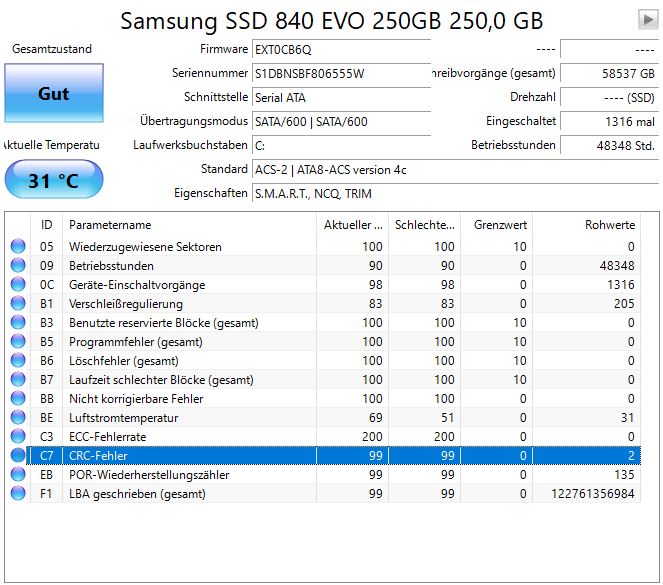
Task: Click the next-disk arrow button
Action: click(648, 19)
